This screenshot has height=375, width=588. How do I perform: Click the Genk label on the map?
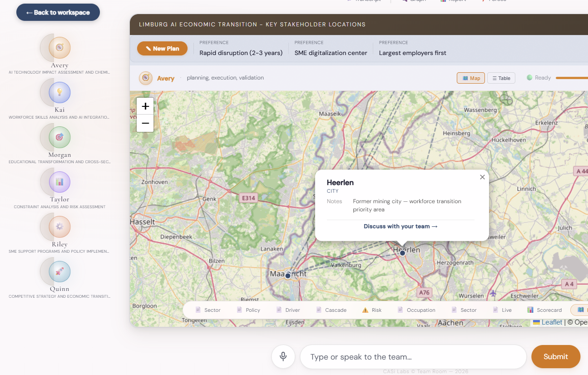[209, 199]
